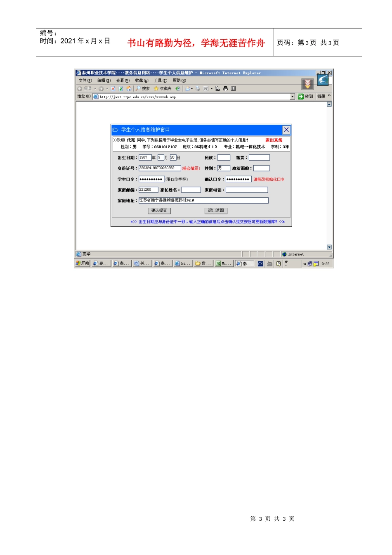Viewport: 392px width, 555px height.
Task: Switch to the folder '数...' taskbar button
Action: tap(203, 263)
